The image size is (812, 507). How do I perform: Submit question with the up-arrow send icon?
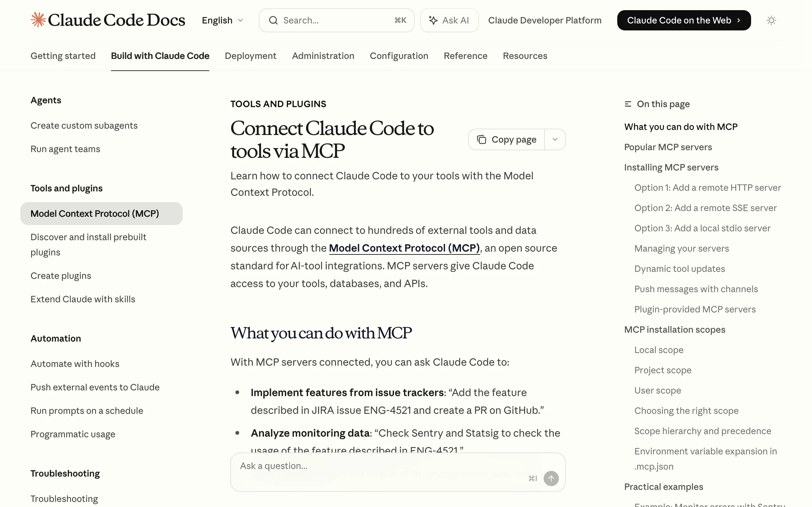551,478
